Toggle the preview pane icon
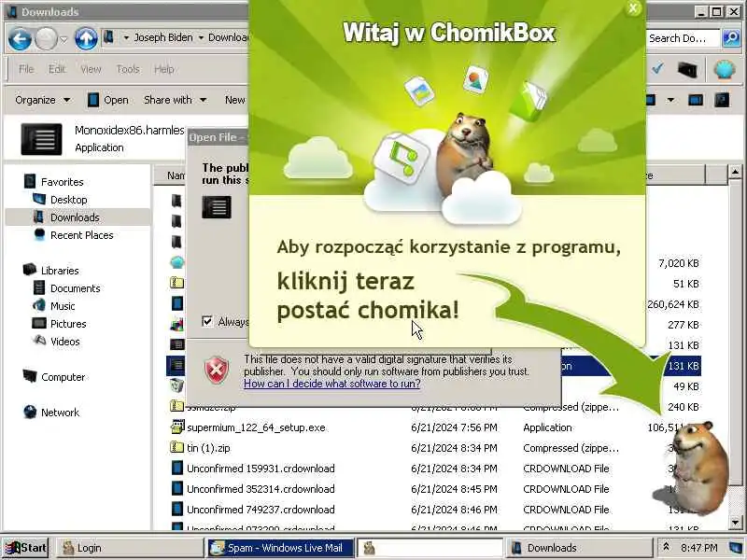The image size is (747, 560). 696,100
